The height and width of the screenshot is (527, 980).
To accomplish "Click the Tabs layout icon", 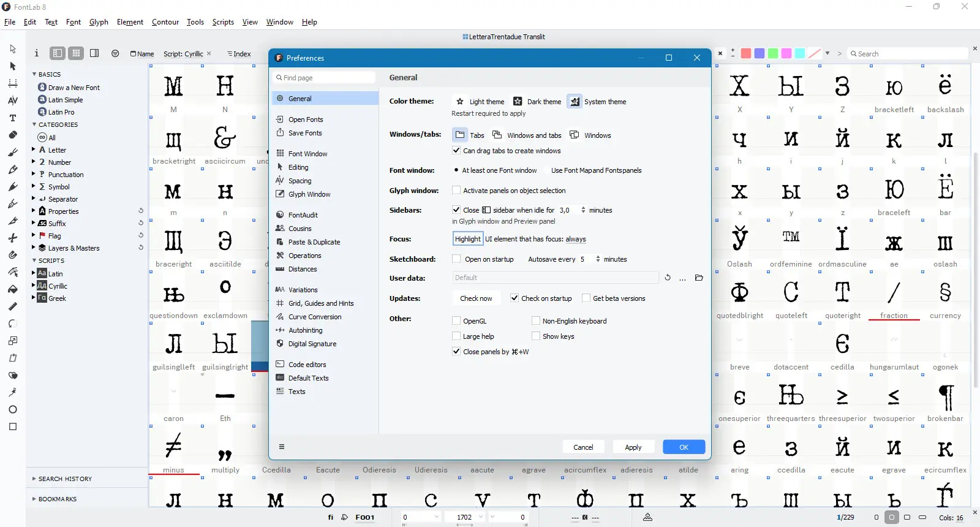I will click(460, 135).
